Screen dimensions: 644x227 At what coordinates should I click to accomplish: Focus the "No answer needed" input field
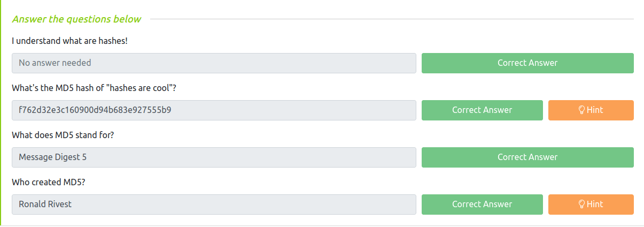[214, 63]
